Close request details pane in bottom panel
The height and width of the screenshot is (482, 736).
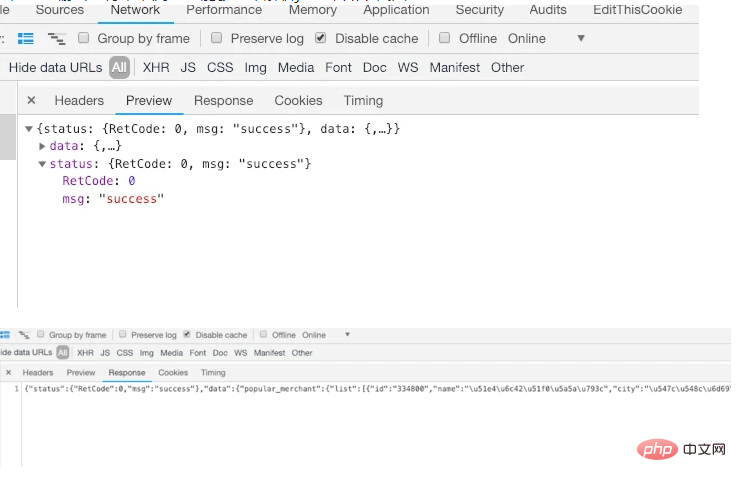[8, 372]
